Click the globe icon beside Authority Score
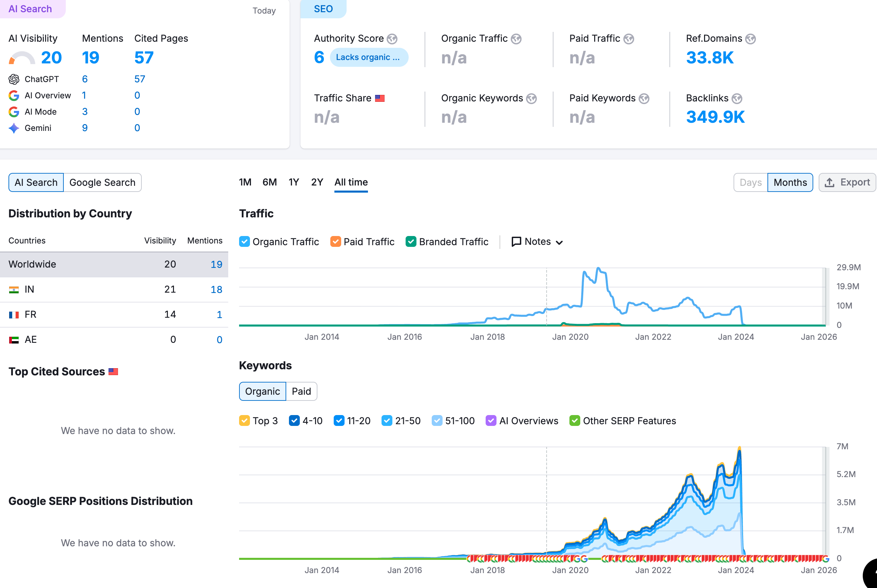The width and height of the screenshot is (877, 588). 392,39
